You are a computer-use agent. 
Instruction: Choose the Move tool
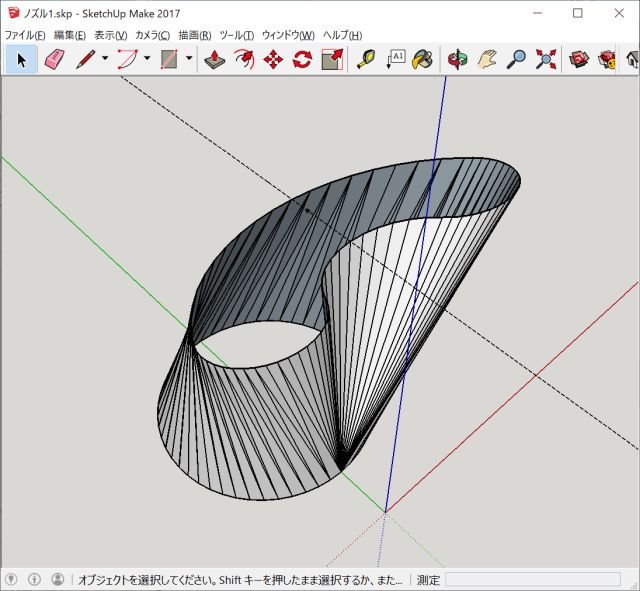[272, 60]
